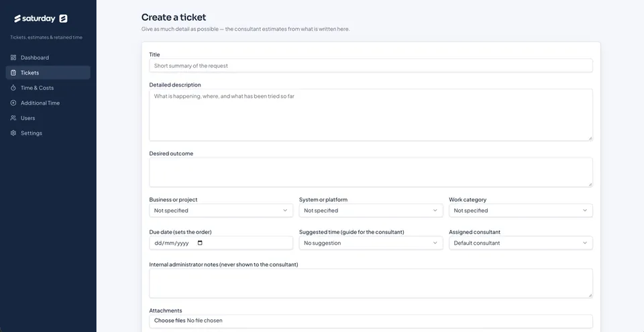Click the Additional Time plus-circle icon

tap(13, 103)
